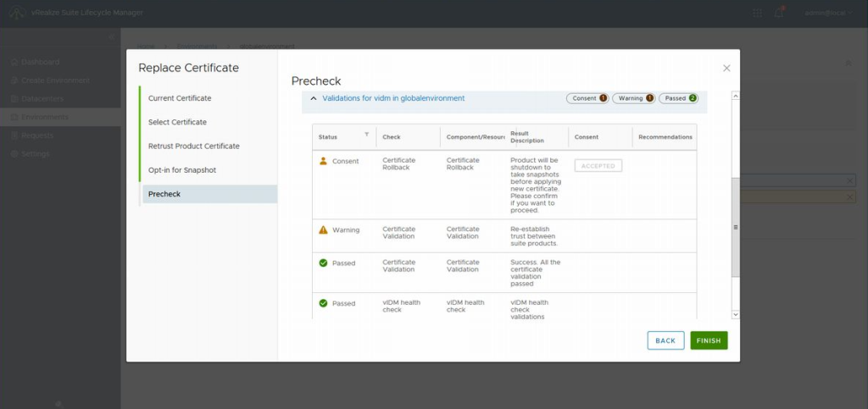The image size is (868, 409).
Task: Click the ACCEPTED consent button
Action: pyautogui.click(x=598, y=166)
